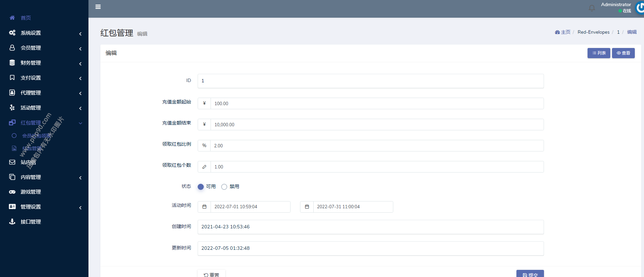This screenshot has width=644, height=277.
Task: Click the 列表 button
Action: [x=598, y=53]
